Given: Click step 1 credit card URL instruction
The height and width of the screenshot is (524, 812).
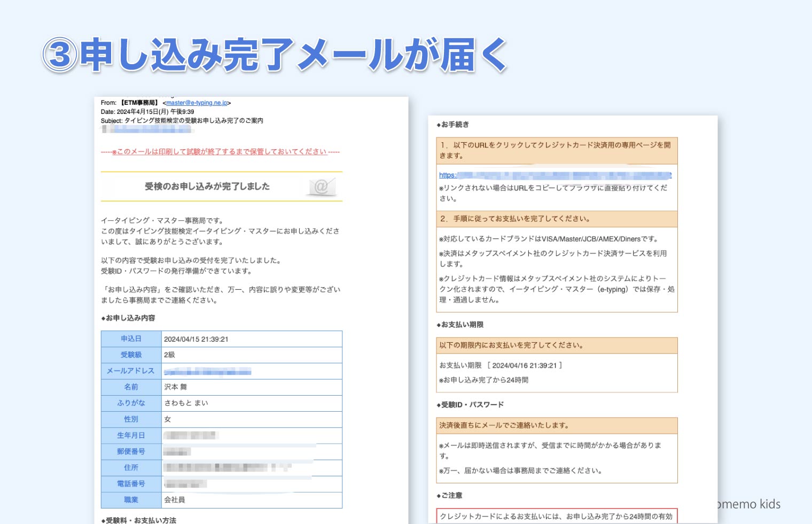Looking at the screenshot, I should pos(557,150).
